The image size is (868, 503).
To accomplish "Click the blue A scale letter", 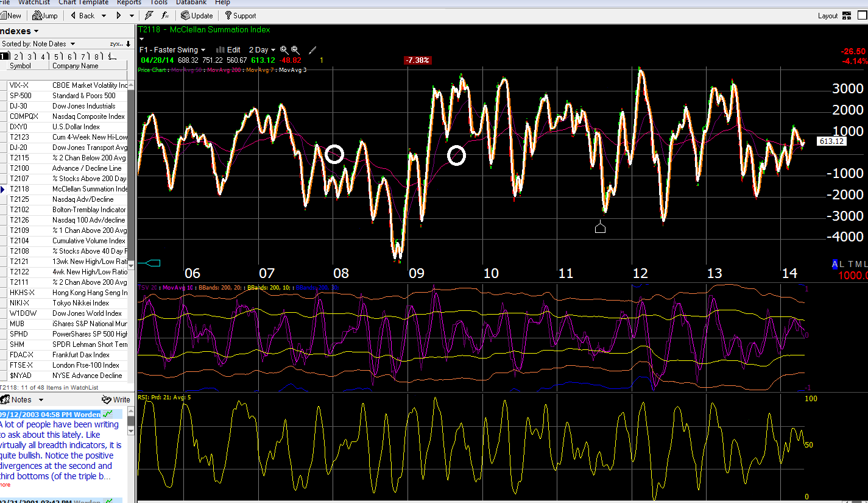I will [x=835, y=264].
